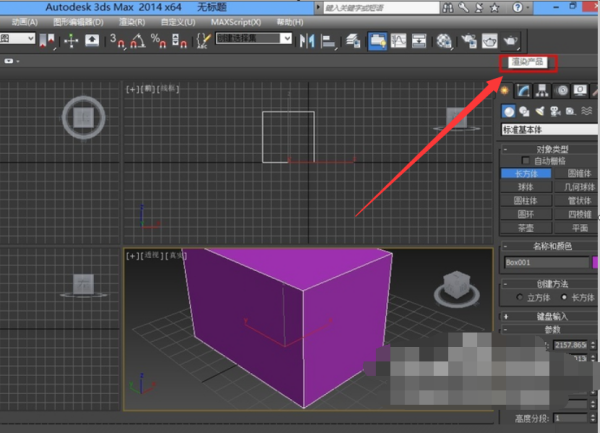
Task: Select the Lights category icon
Action: click(x=542, y=111)
